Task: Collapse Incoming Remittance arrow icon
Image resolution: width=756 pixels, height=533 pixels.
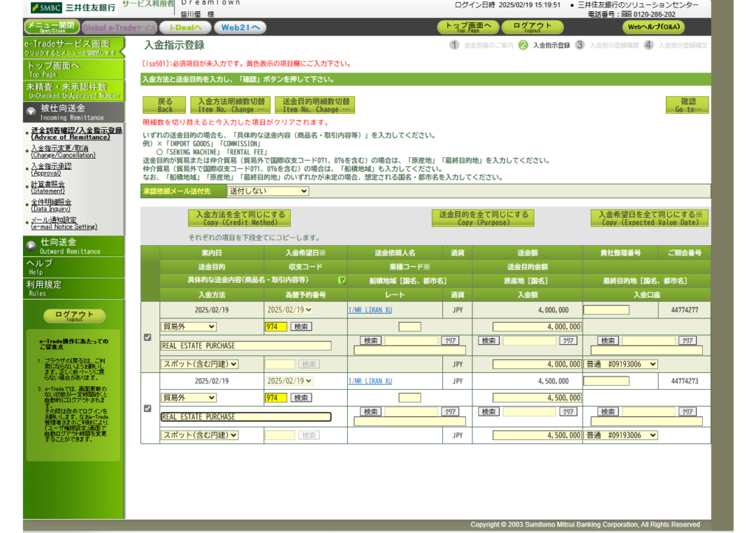Action: click(31, 112)
